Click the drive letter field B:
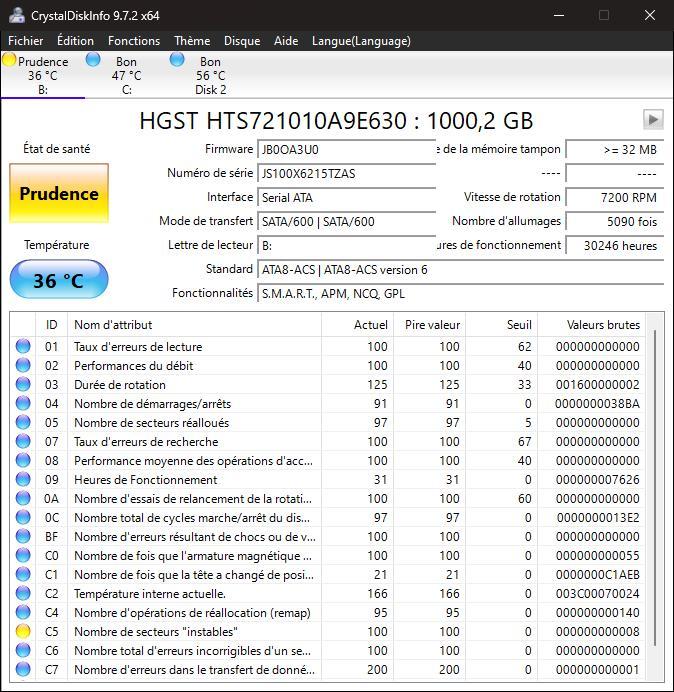Viewport: 674px width, 692px height. point(346,245)
